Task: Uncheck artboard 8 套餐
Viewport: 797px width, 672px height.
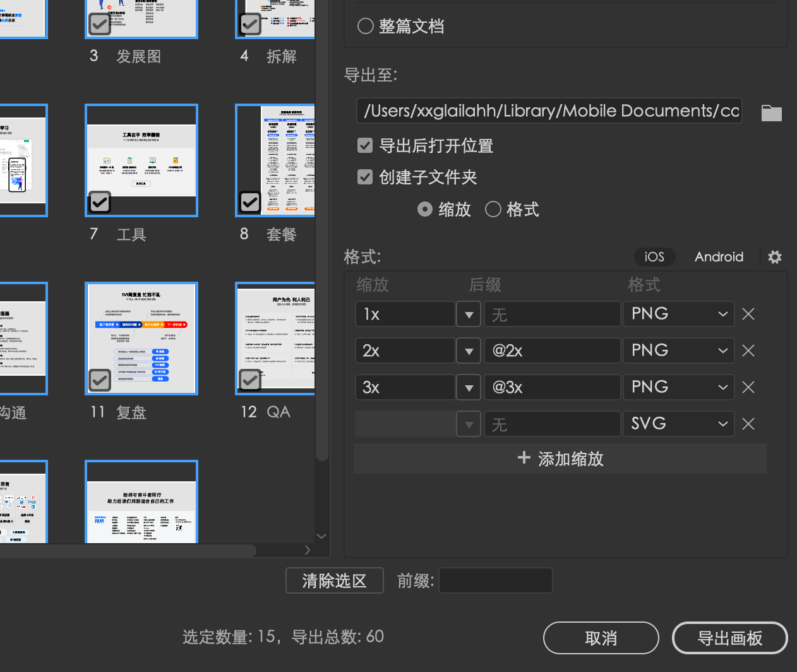Action: tap(250, 202)
